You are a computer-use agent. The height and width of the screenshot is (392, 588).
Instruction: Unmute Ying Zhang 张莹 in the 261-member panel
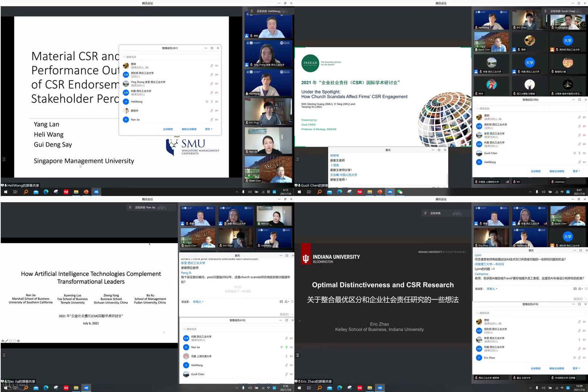(212, 84)
